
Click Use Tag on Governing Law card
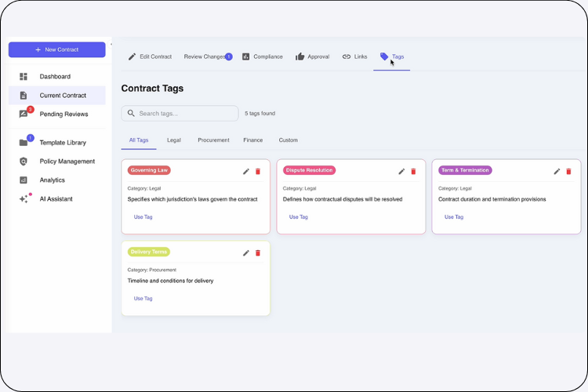143,217
